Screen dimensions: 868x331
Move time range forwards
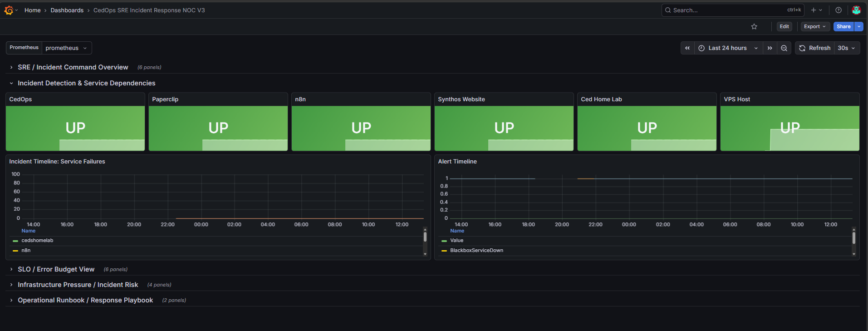click(770, 48)
